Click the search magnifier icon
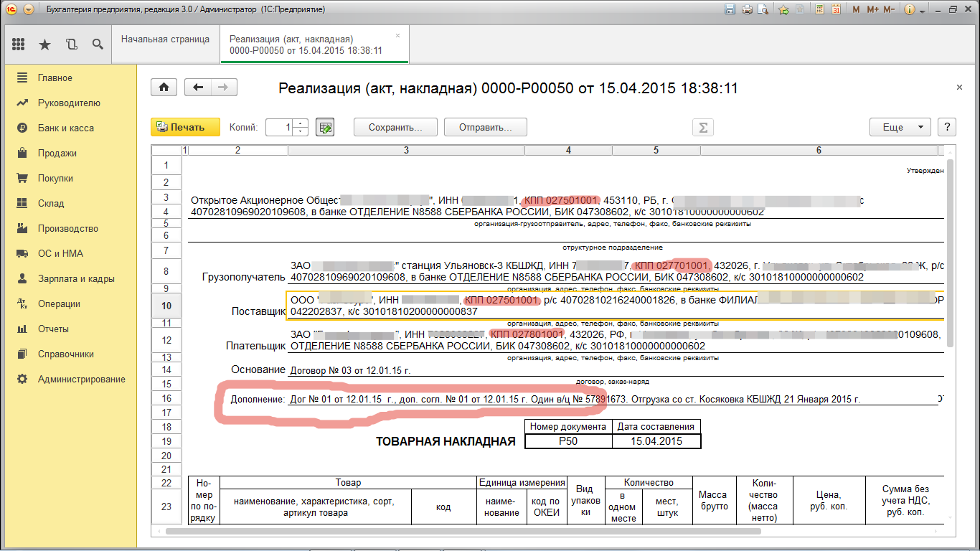Image resolution: width=980 pixels, height=551 pixels. (98, 44)
